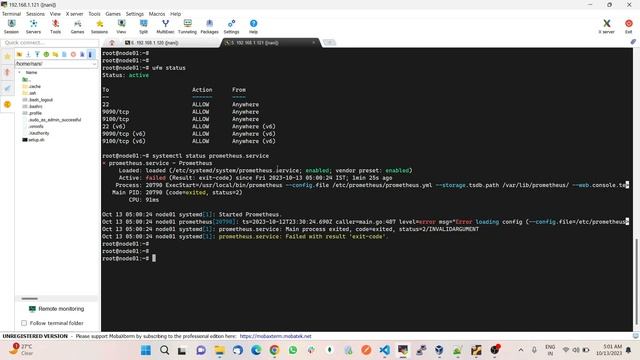Image resolution: width=640 pixels, height=360 pixels.
Task: Open the Tools toolbar icon
Action: click(56, 27)
